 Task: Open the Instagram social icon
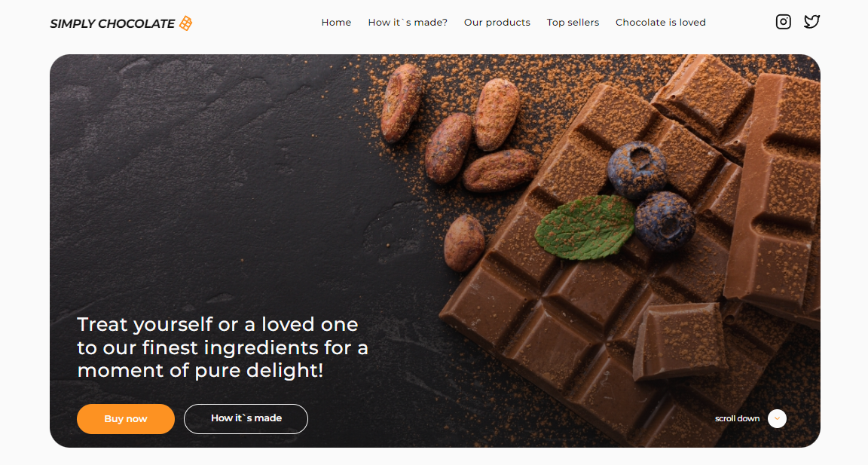coord(783,22)
